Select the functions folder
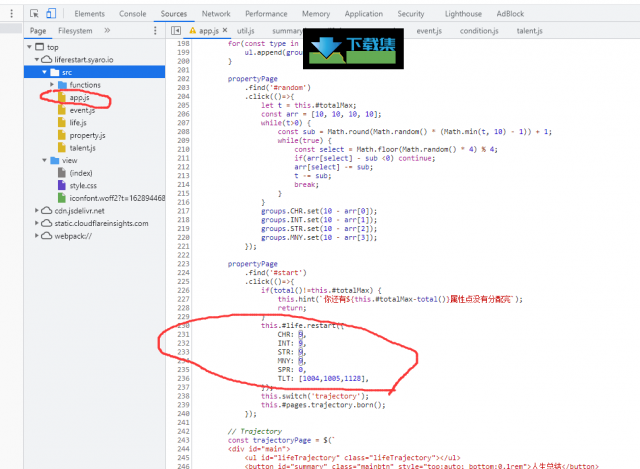 (84, 85)
